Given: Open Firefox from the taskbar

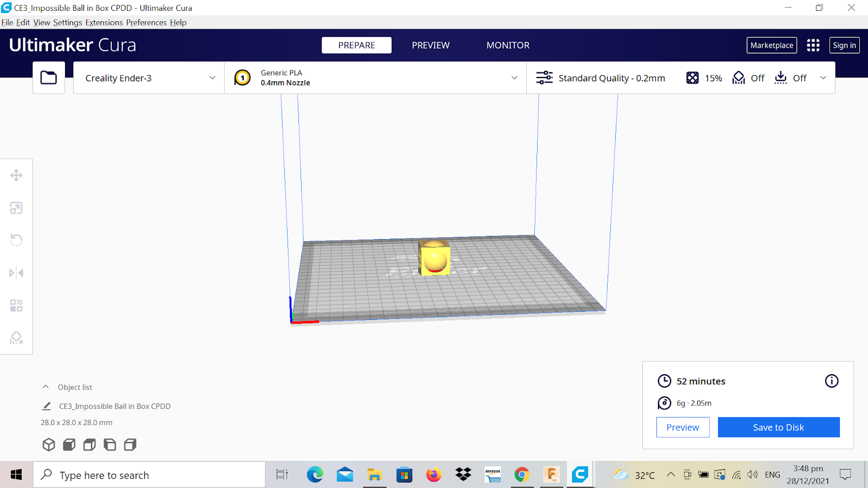Looking at the screenshot, I should click(x=433, y=475).
